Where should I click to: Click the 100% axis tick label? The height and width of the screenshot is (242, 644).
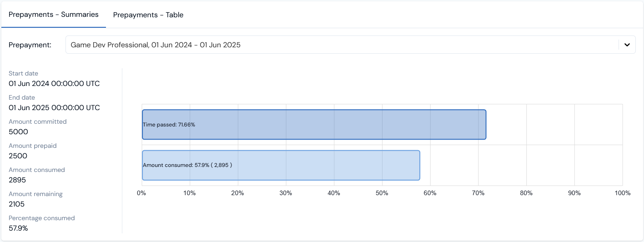click(623, 193)
